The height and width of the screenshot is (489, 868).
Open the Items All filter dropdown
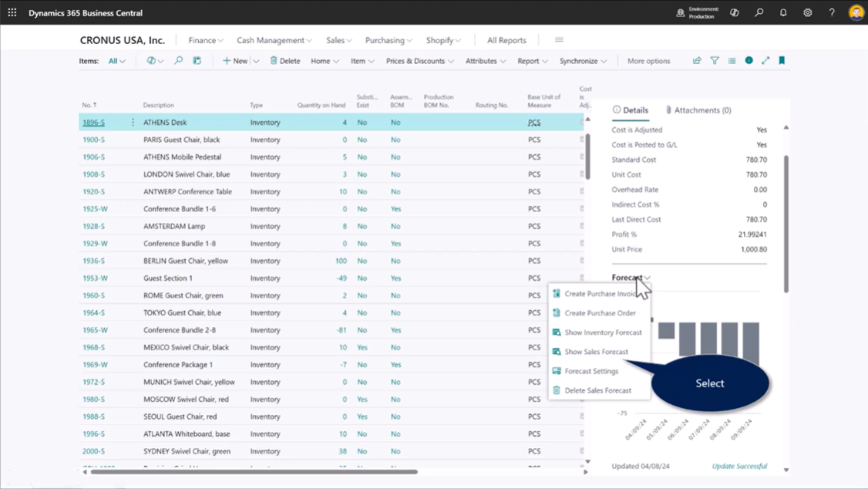tap(116, 60)
